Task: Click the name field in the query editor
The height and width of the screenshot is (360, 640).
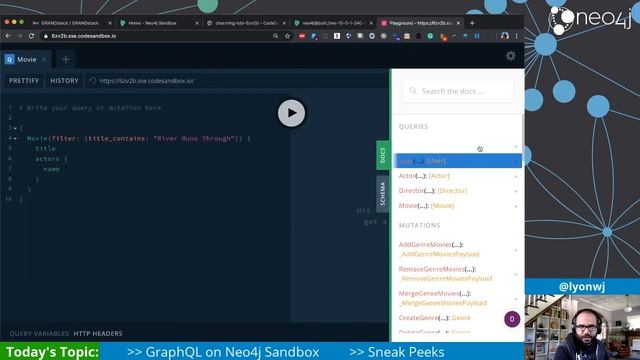Action: 51,169
